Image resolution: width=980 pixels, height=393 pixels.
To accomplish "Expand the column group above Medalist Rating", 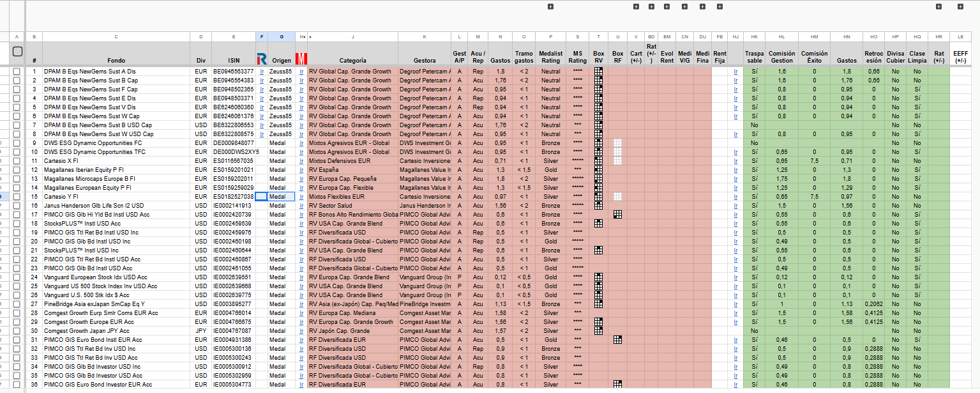I will pyautogui.click(x=551, y=6).
